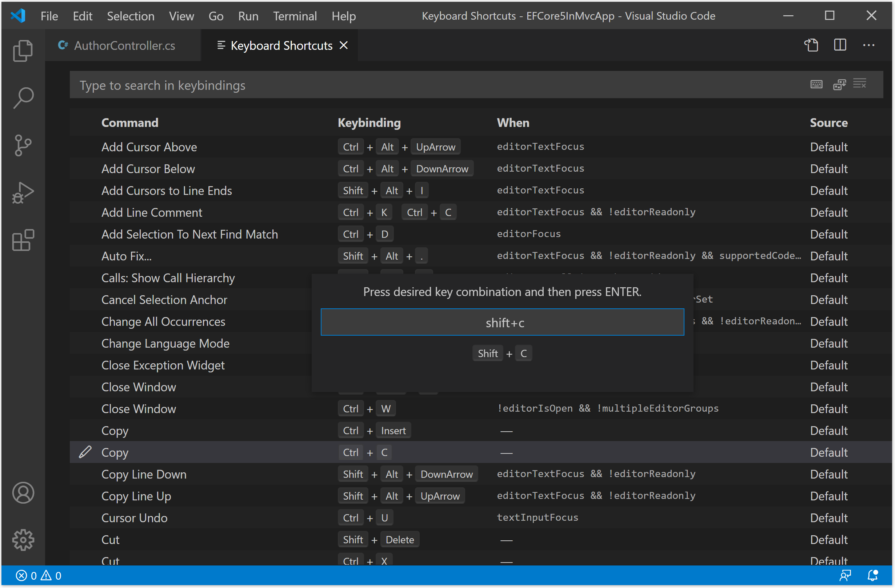Image resolution: width=895 pixels, height=588 pixels.
Task: Click the split editor icon top right
Action: tap(840, 45)
